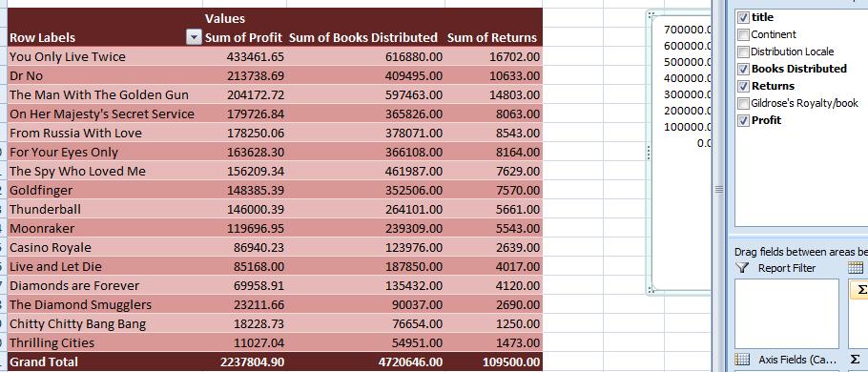This screenshot has width=868, height=372.
Task: Select the Sum of Returns column header
Action: 493,37
